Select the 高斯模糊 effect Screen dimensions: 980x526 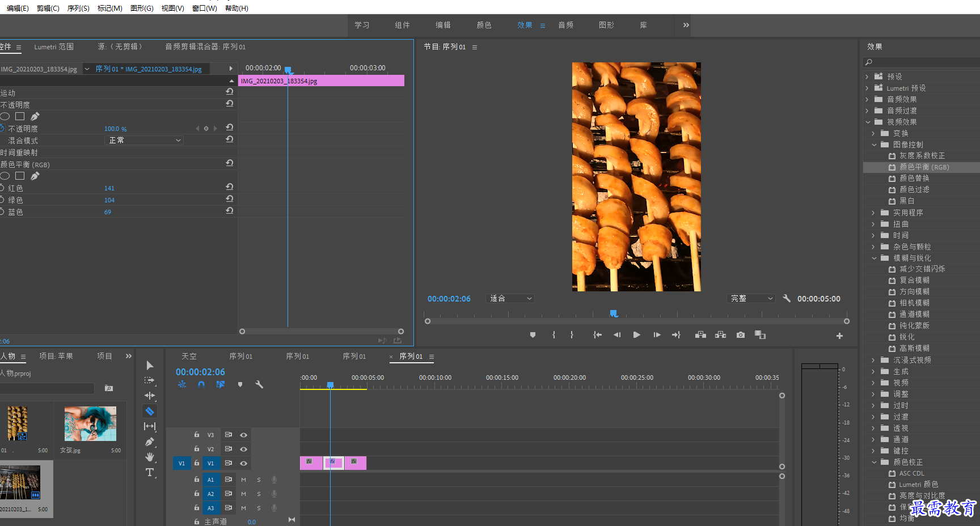point(914,349)
